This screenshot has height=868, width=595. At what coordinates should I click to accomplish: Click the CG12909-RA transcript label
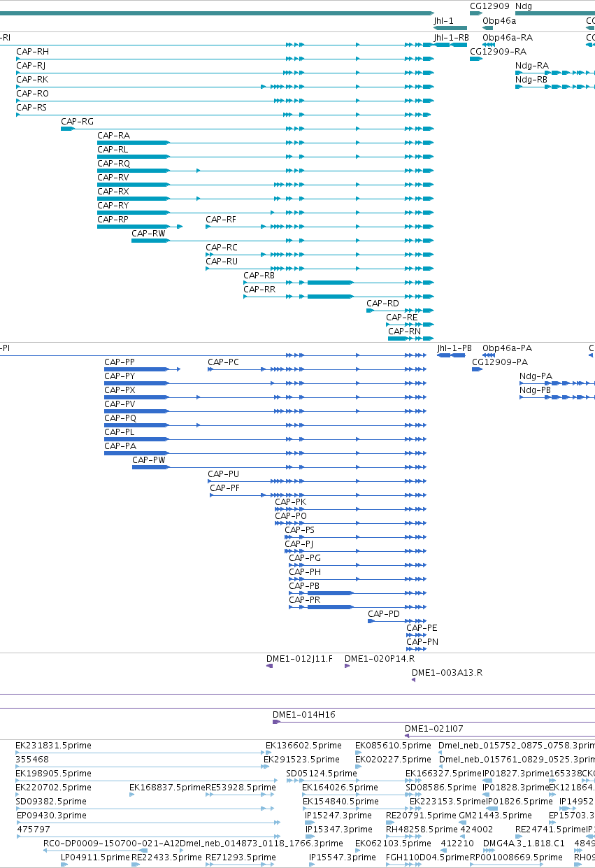coord(499,52)
